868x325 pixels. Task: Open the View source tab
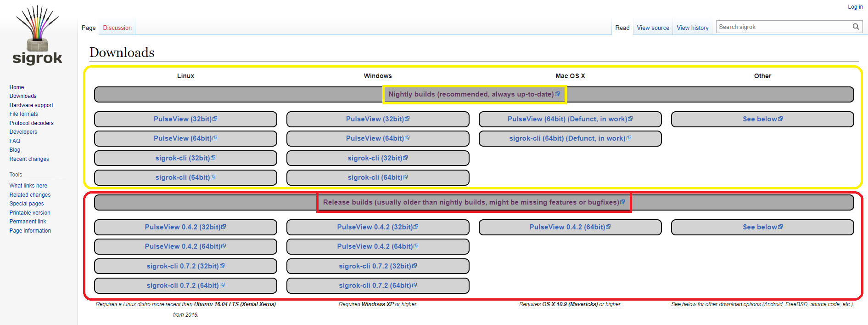(x=653, y=28)
